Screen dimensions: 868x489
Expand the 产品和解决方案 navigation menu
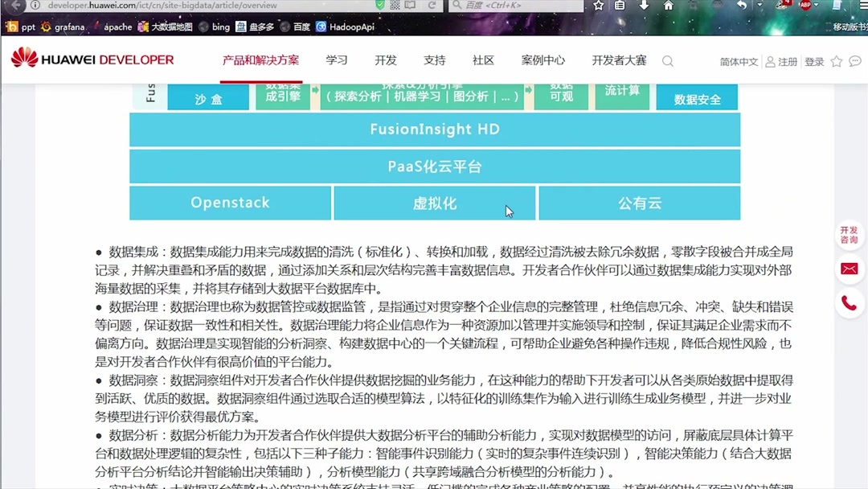pos(260,60)
